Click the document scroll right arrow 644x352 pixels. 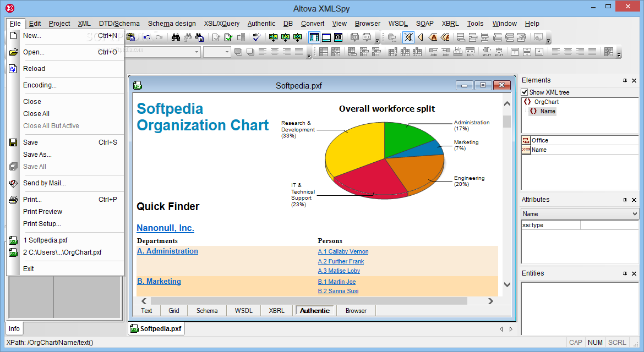click(490, 301)
